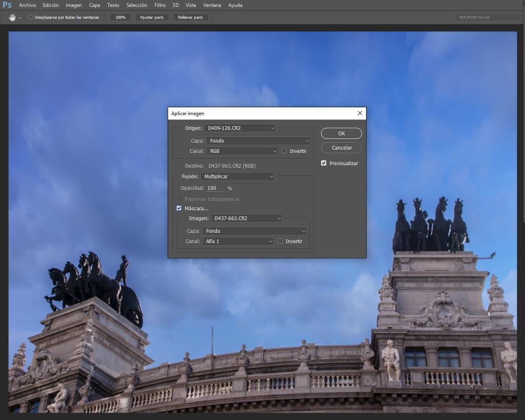The height and width of the screenshot is (420, 525).
Task: Click the Cancelar button
Action: (341, 148)
